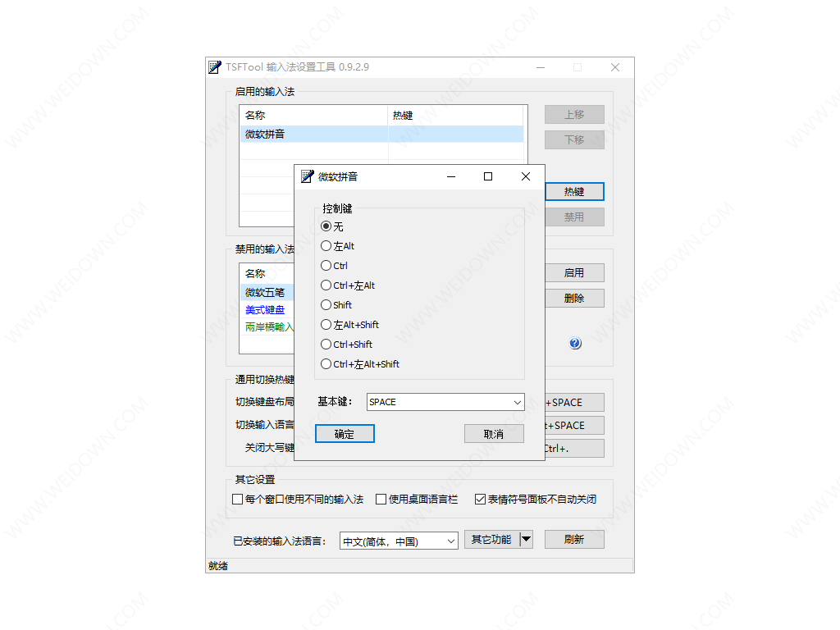Minimize the 微软拼音 dialog
The width and height of the screenshot is (840, 630).
coord(451,176)
